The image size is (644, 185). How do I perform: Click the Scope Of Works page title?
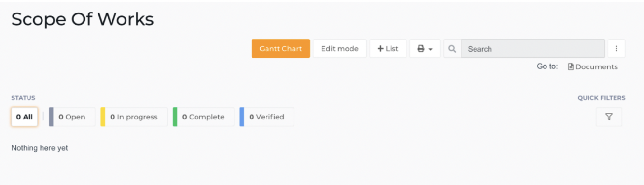pyautogui.click(x=83, y=19)
